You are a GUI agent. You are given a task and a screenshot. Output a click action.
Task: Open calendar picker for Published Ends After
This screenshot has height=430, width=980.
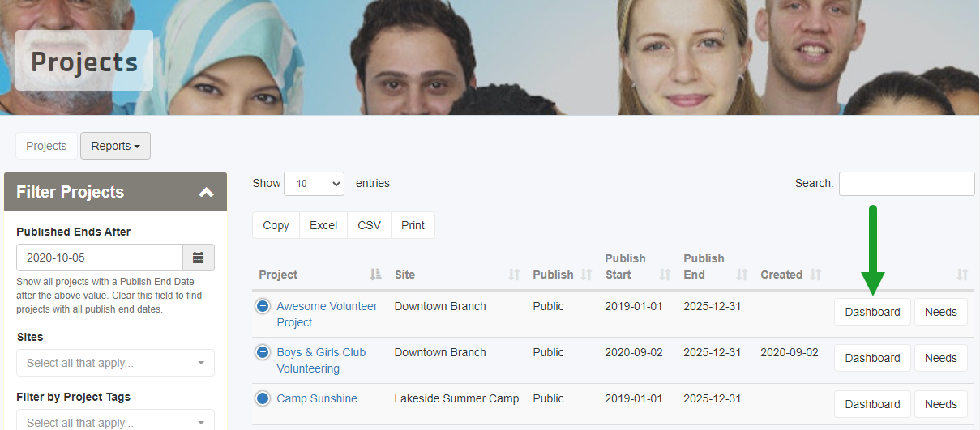199,258
